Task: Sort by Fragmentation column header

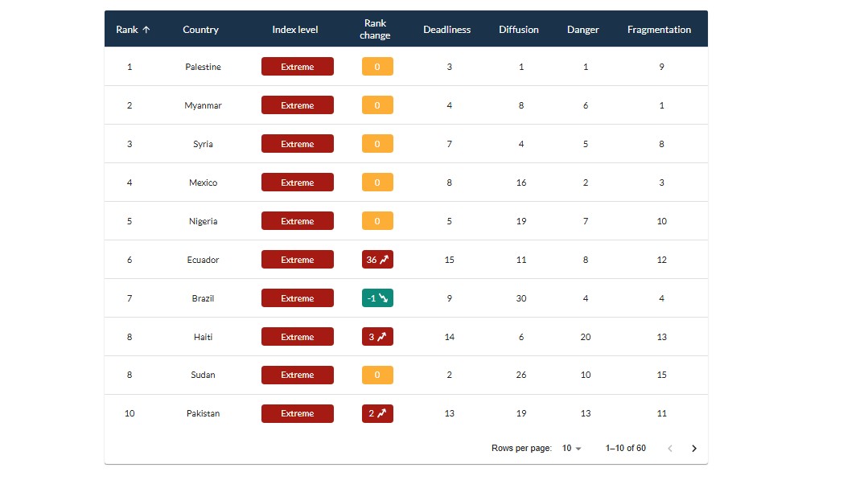Action: pos(659,30)
